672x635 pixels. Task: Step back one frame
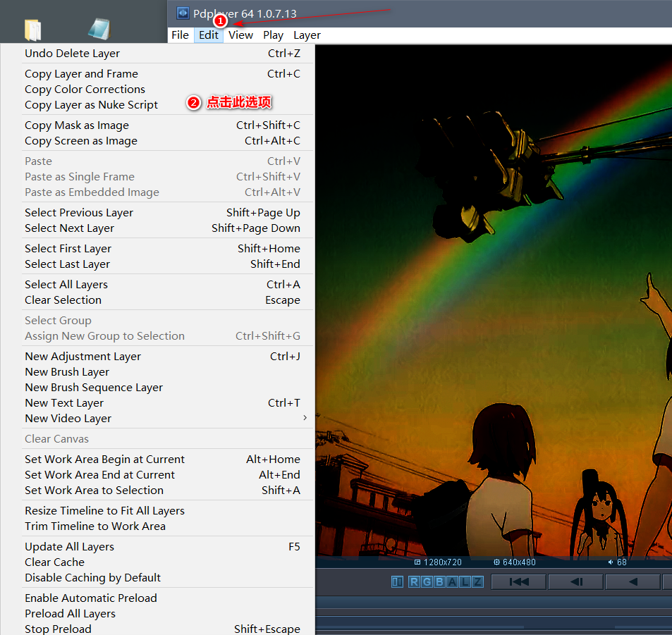tap(575, 581)
